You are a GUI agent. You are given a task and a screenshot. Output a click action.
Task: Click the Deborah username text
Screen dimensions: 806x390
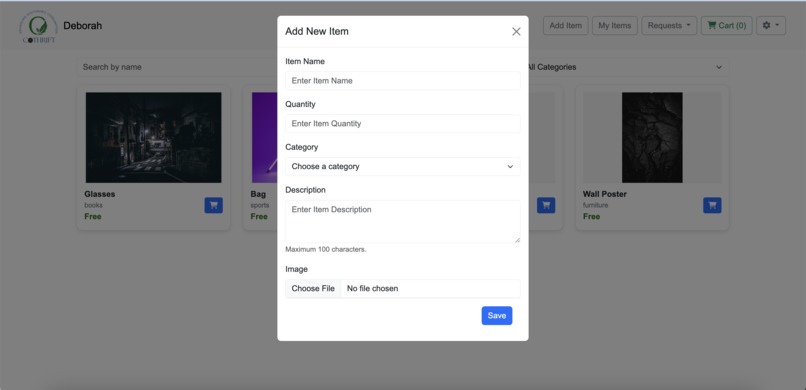coord(83,26)
